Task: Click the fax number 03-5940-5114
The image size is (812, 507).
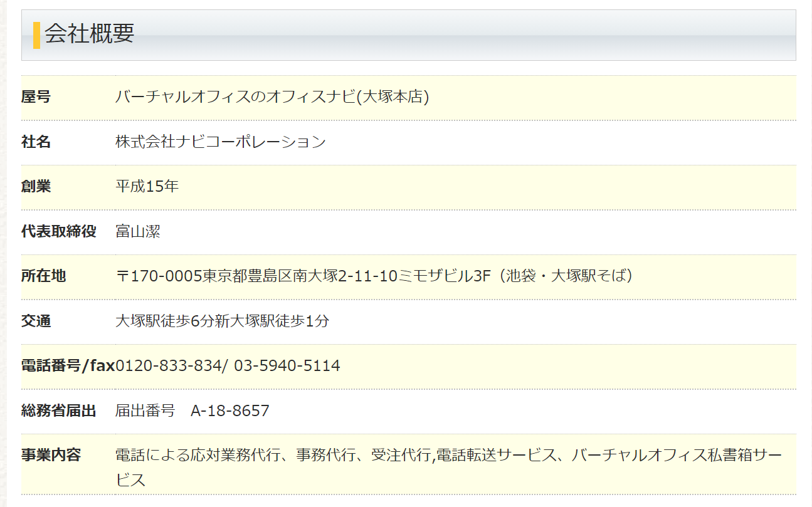Action: (287, 366)
